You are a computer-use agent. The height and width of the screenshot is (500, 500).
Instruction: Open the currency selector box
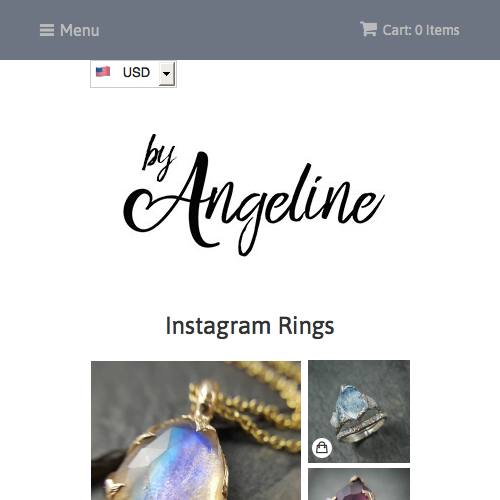pos(133,74)
